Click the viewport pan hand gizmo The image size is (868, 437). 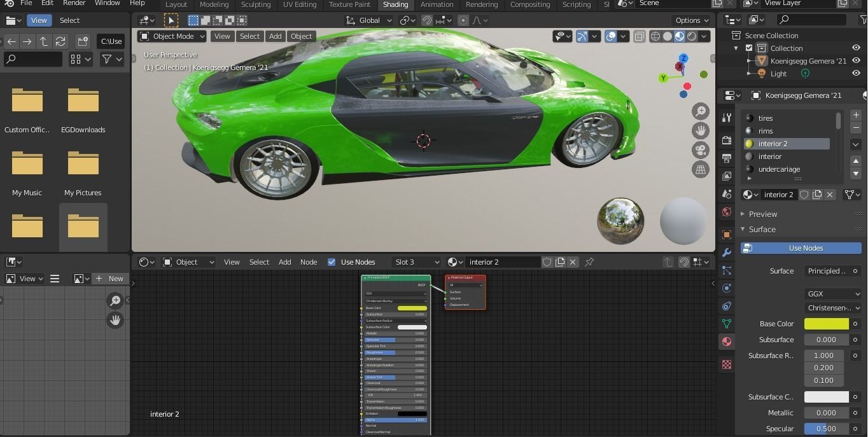click(x=701, y=130)
